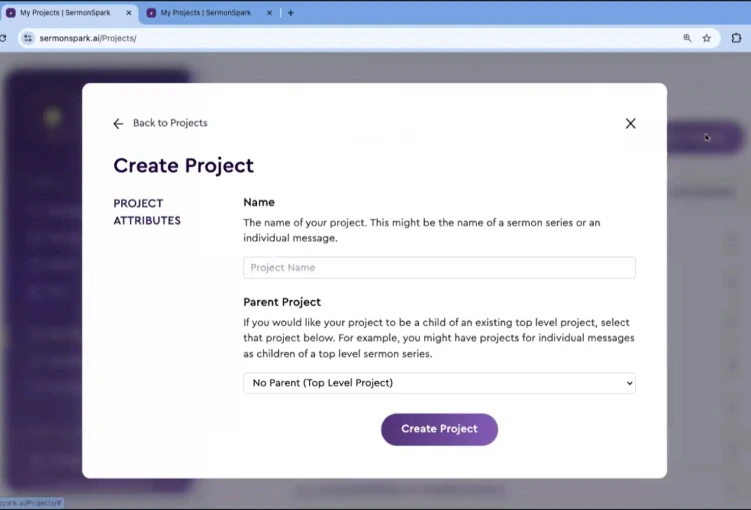Open a new browser tab with plus icon
Screen dimensions: 751x510
pos(291,13)
